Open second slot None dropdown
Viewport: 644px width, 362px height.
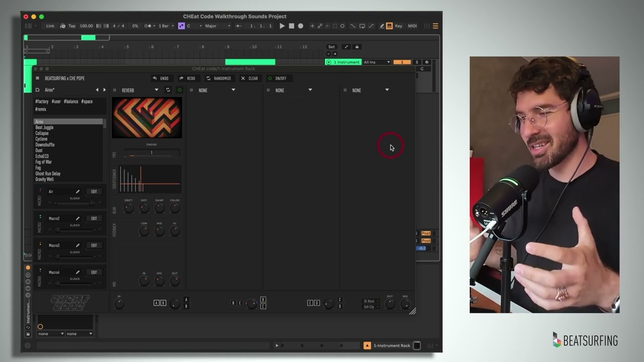coord(217,90)
